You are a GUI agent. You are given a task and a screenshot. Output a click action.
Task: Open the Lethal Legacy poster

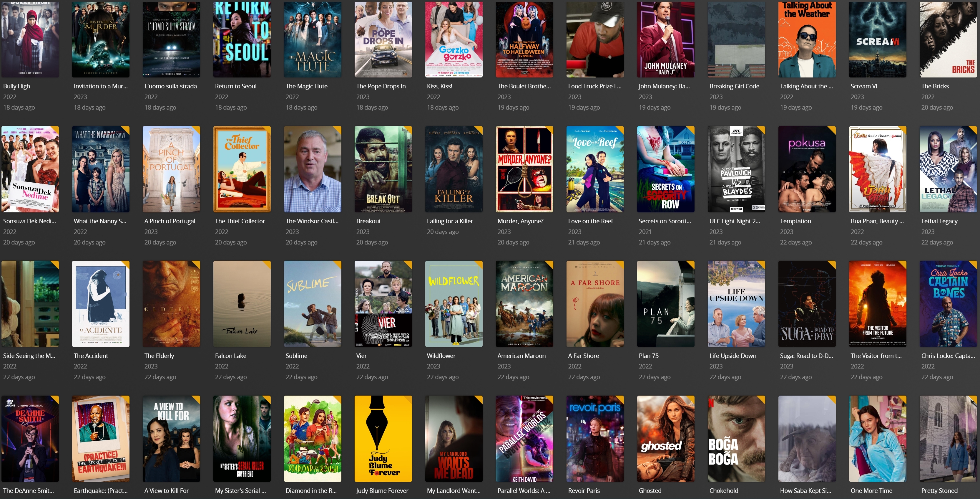[x=949, y=169]
